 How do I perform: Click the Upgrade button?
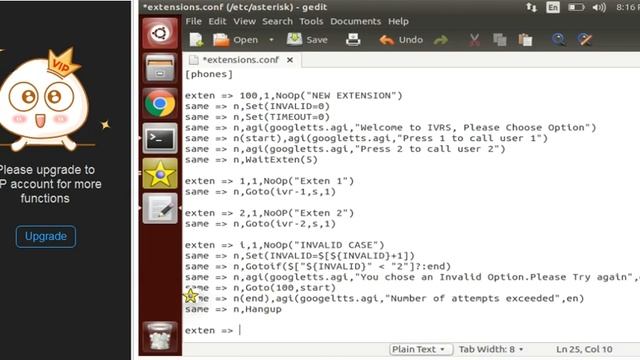pyautogui.click(x=46, y=236)
